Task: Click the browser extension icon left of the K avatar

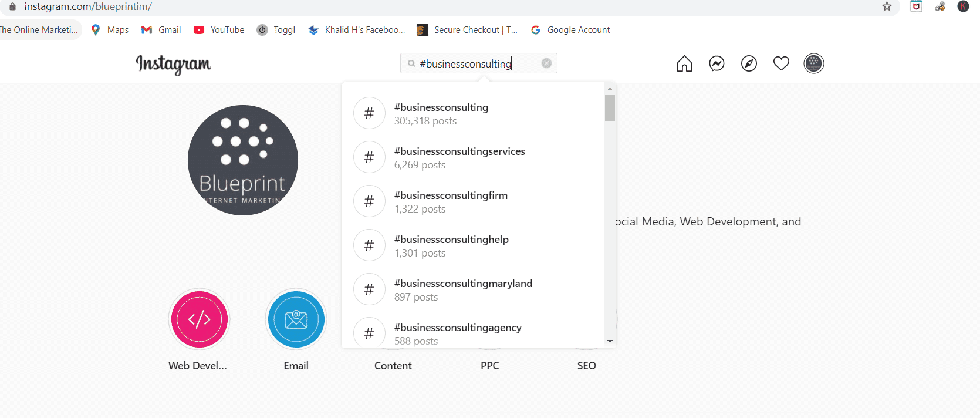Action: click(940, 6)
